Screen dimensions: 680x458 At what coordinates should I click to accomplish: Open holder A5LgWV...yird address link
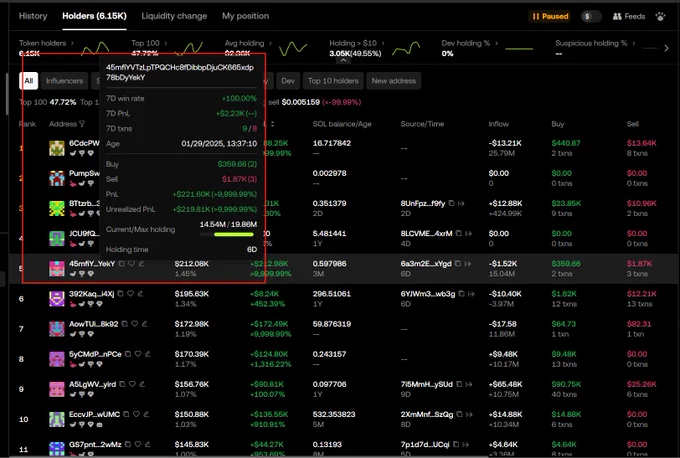tap(92, 384)
